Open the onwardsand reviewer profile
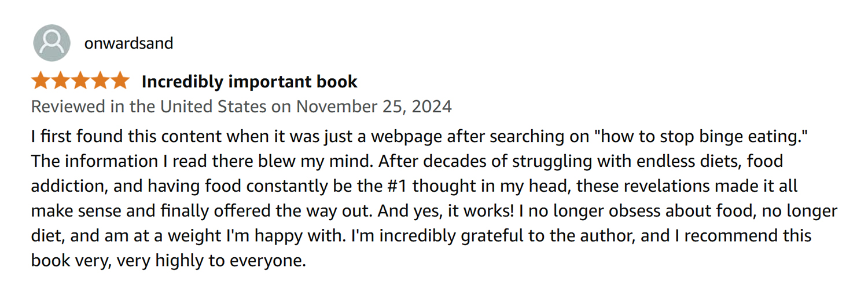 coord(128,43)
